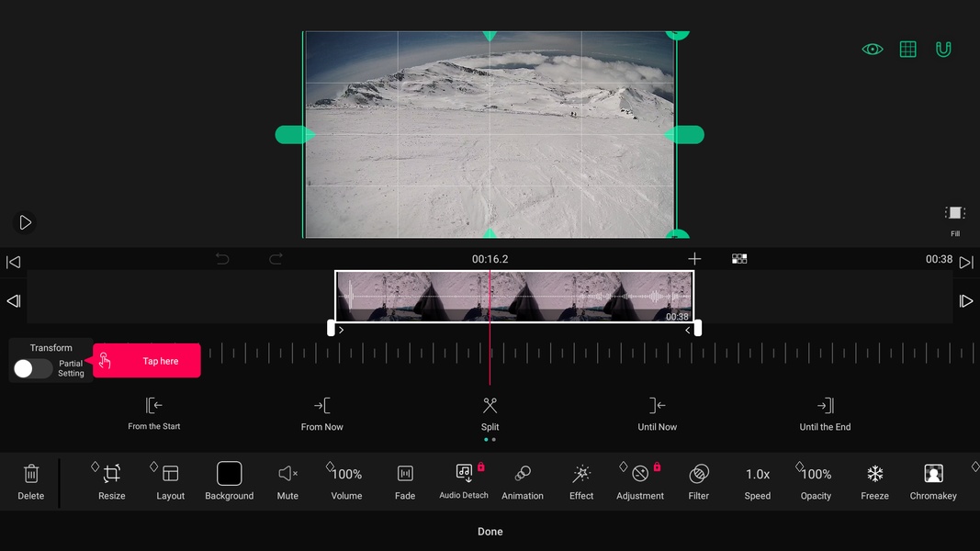Toggle the Layout keyframe diamond
980x551 pixels.
[153, 466]
